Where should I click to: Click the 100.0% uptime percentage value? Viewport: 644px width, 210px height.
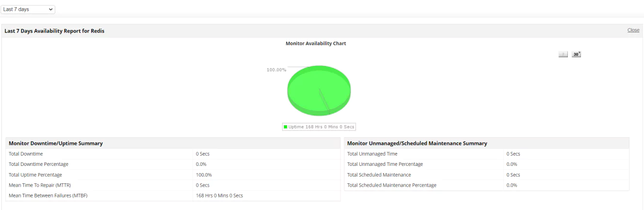tap(204, 175)
